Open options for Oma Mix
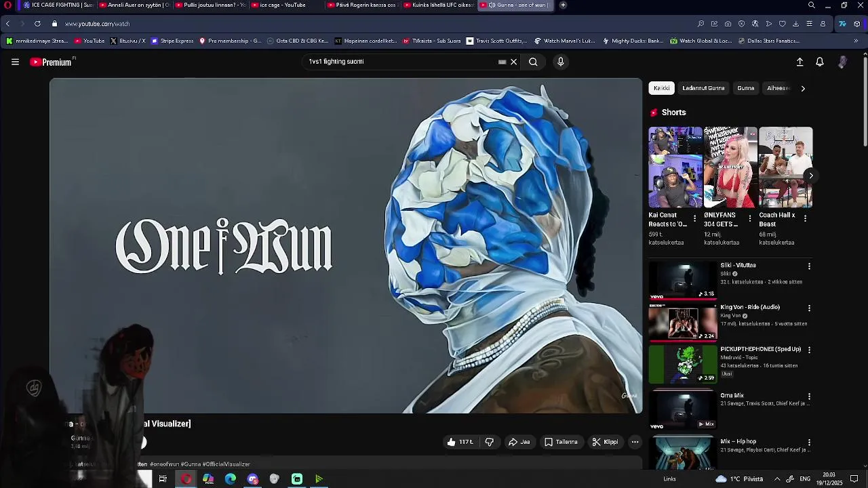 (809, 396)
